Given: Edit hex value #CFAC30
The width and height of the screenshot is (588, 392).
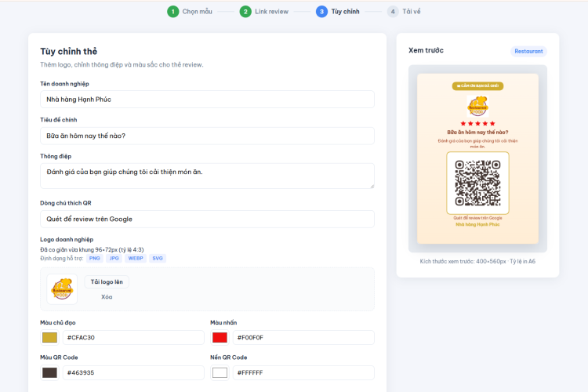Looking at the screenshot, I should 133,338.
